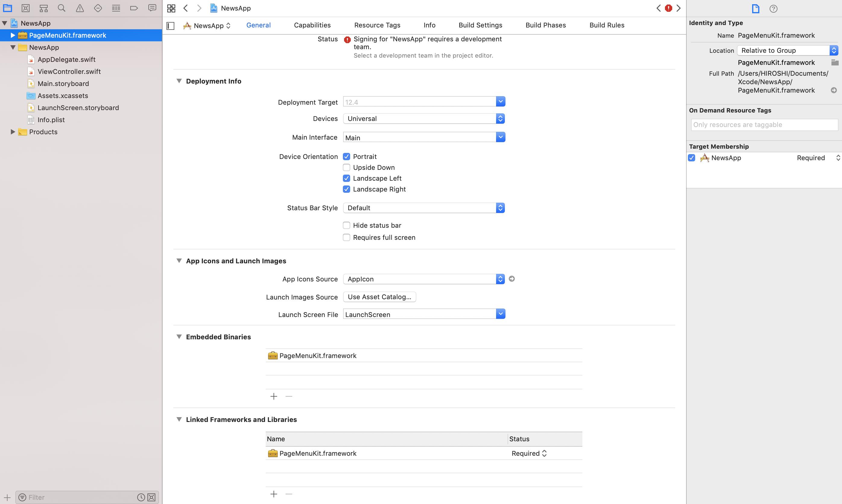The width and height of the screenshot is (842, 504).
Task: Switch to Build Settings tab
Action: coord(480,25)
